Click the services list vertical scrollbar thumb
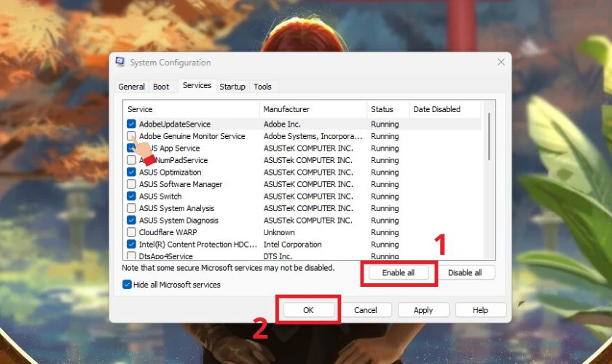Screen dimensions: 612x364 tap(489, 137)
